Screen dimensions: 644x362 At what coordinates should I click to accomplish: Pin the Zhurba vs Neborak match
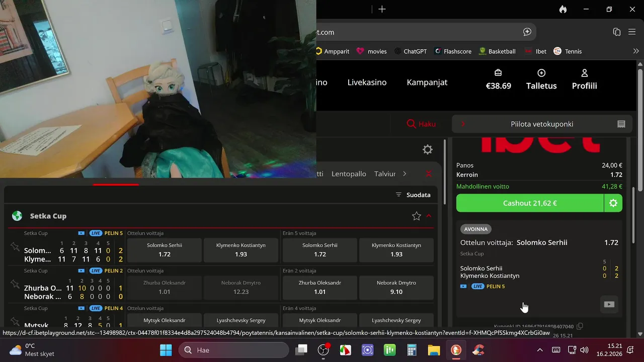pos(15,284)
